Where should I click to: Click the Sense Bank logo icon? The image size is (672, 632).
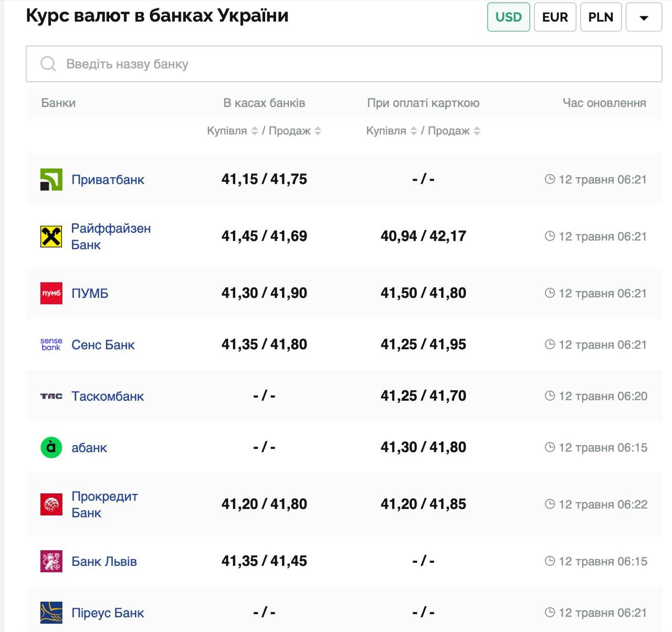[51, 345]
